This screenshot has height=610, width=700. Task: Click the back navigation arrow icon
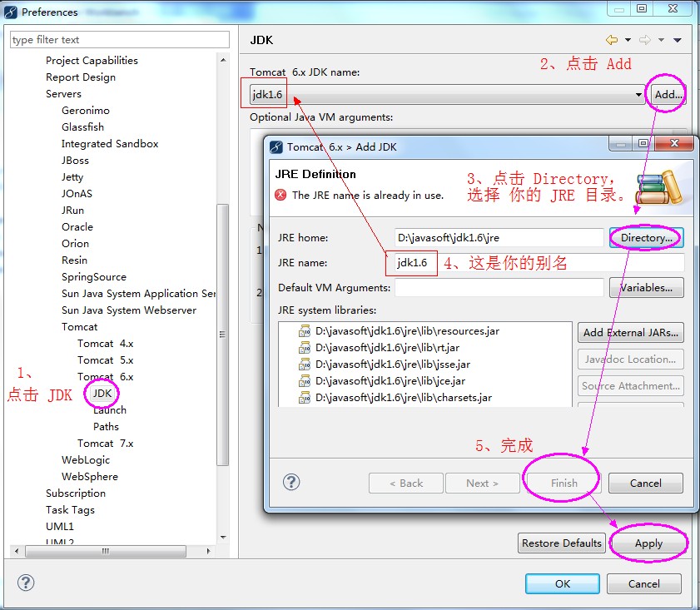tap(612, 40)
